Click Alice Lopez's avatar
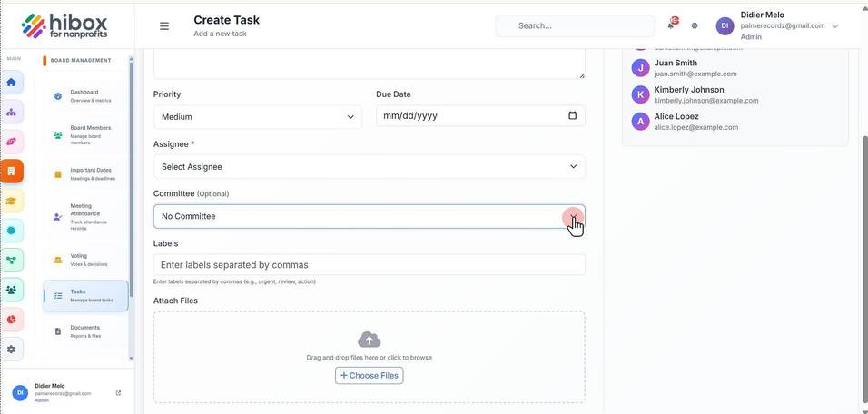 [x=640, y=122]
